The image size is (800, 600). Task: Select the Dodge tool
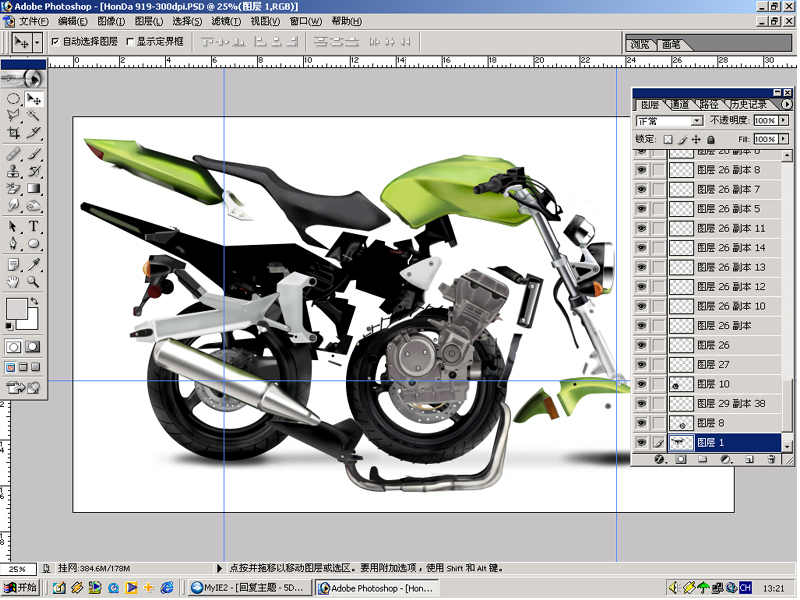(x=34, y=206)
